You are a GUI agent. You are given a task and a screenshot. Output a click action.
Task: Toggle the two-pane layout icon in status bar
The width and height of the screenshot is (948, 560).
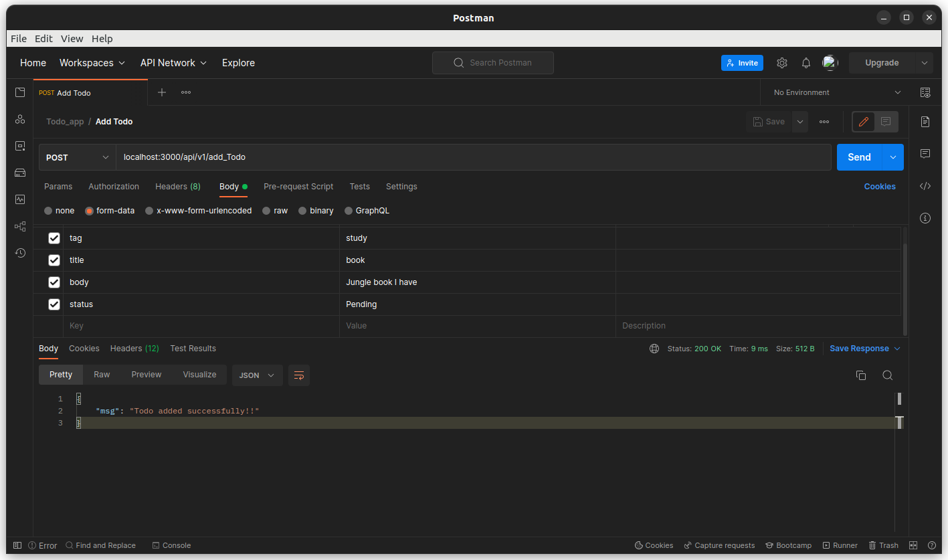point(913,545)
